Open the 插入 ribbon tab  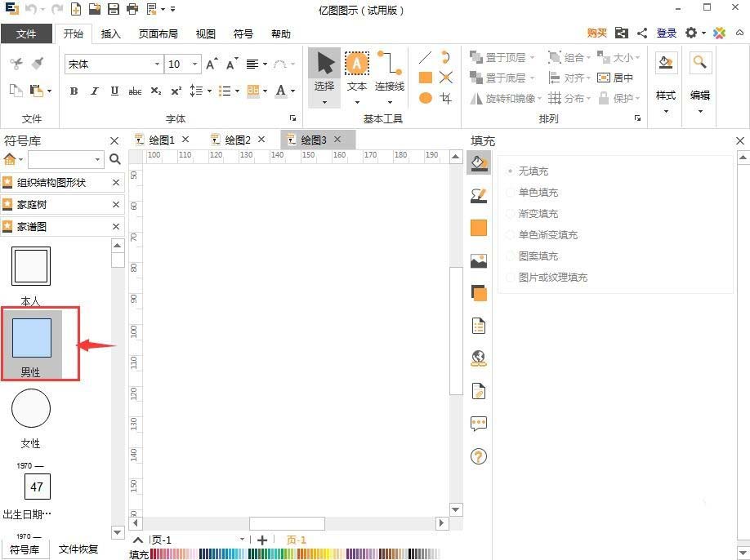110,33
